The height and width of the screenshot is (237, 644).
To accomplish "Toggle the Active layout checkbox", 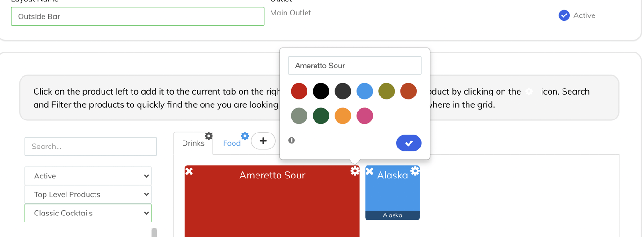I will coord(564,15).
